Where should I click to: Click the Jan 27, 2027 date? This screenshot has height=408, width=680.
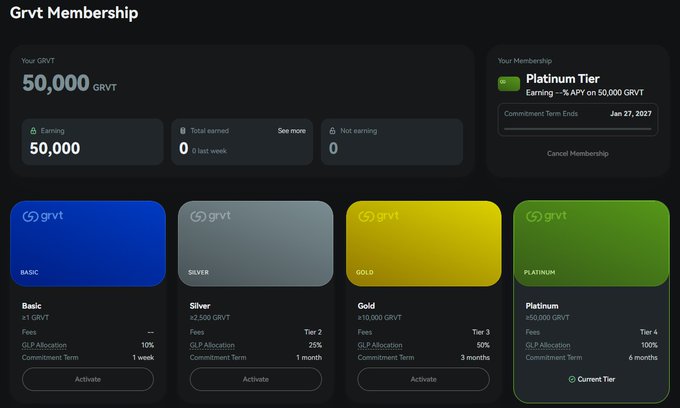tap(631, 114)
